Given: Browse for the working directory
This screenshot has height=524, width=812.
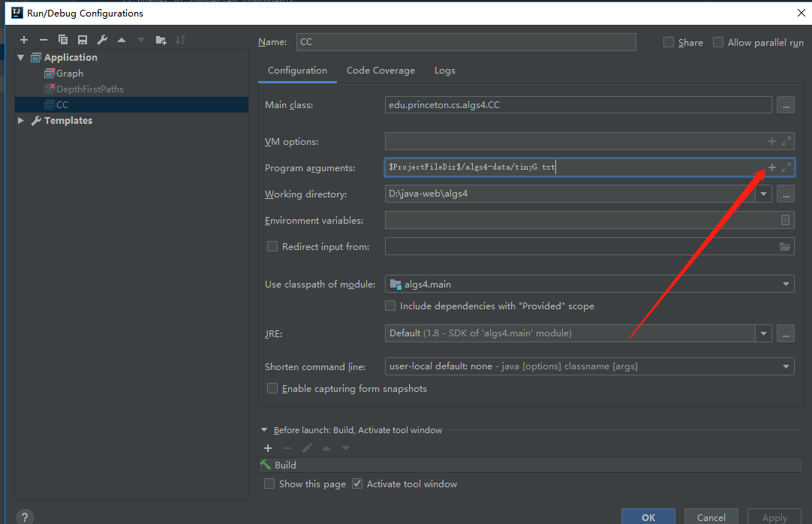Looking at the screenshot, I should 786,194.
